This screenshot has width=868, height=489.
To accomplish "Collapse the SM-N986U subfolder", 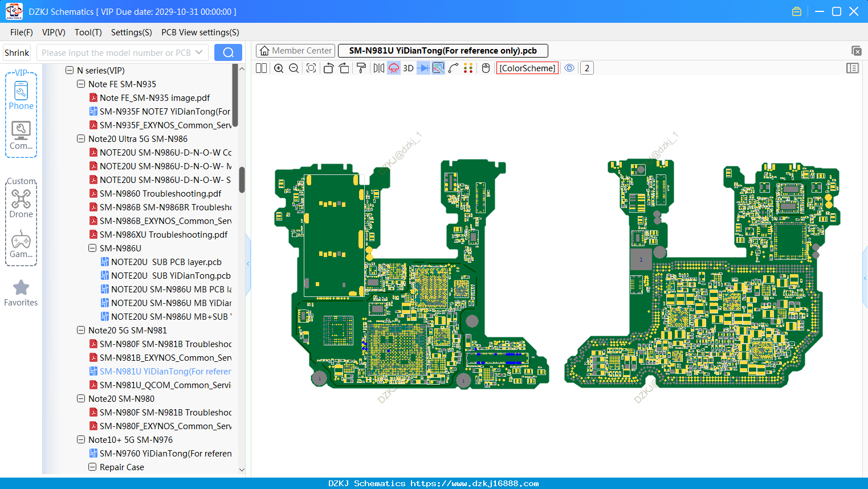I will pos(92,248).
